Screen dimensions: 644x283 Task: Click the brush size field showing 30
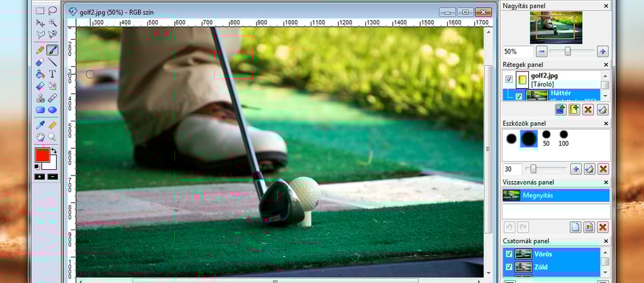click(512, 169)
